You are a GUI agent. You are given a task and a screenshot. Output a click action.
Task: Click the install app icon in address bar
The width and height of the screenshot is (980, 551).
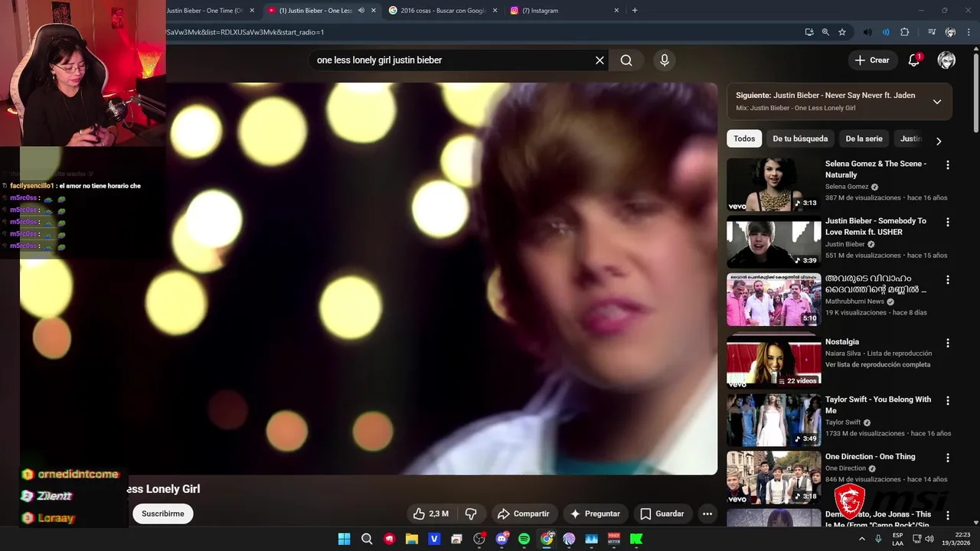[x=809, y=32]
